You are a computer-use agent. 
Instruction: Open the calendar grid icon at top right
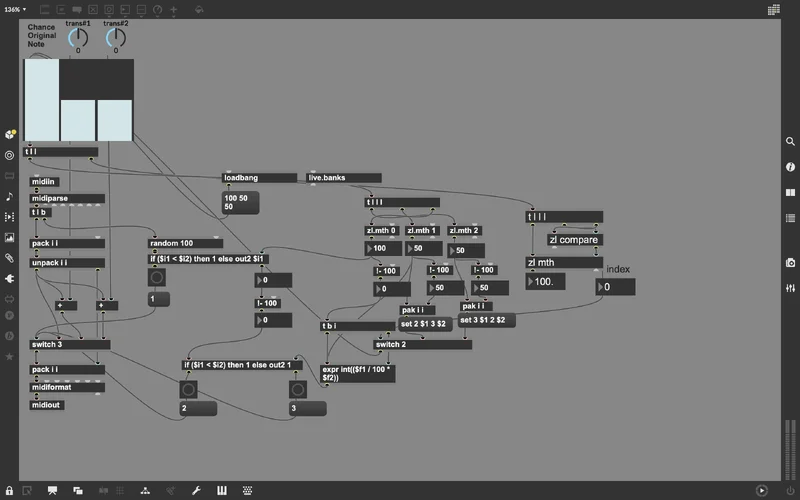[773, 9]
